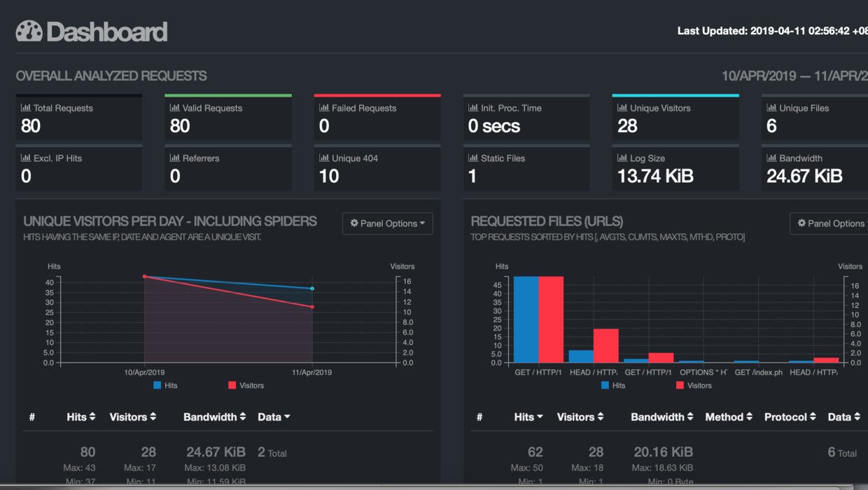Click the '2 Total' data count

coord(272,453)
